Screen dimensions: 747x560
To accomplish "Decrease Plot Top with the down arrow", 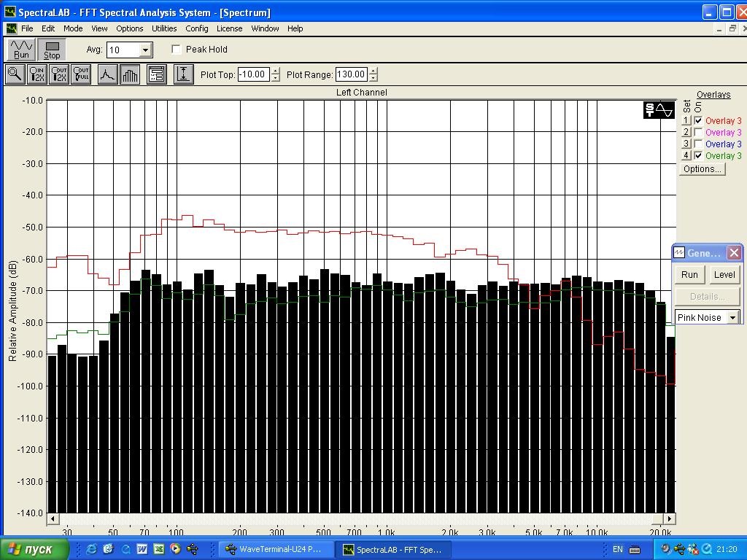I will [x=275, y=77].
